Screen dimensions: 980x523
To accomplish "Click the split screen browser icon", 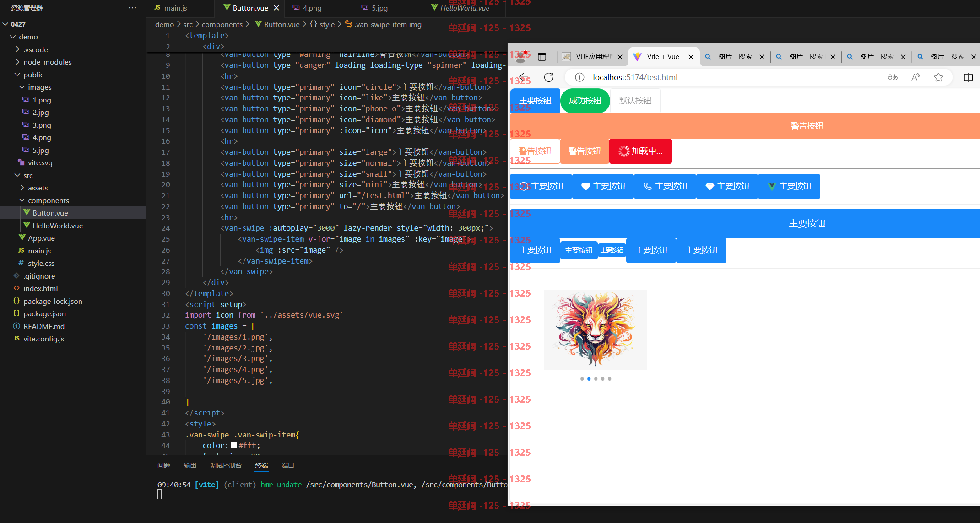I will point(969,77).
